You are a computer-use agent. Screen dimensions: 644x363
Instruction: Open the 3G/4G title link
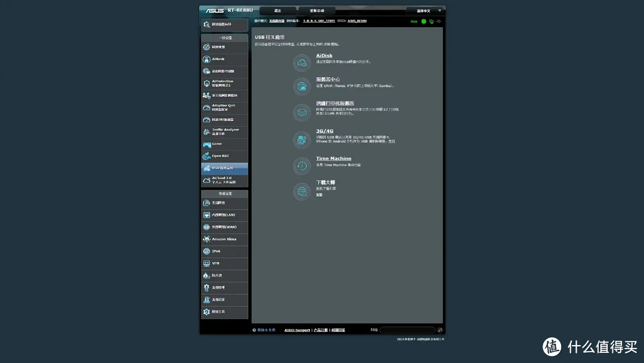tap(324, 131)
